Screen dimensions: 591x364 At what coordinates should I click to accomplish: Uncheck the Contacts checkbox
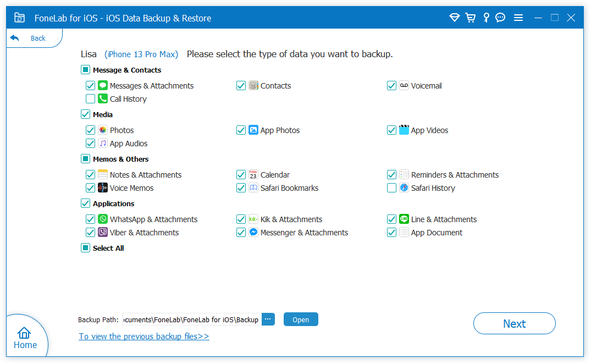click(x=241, y=86)
